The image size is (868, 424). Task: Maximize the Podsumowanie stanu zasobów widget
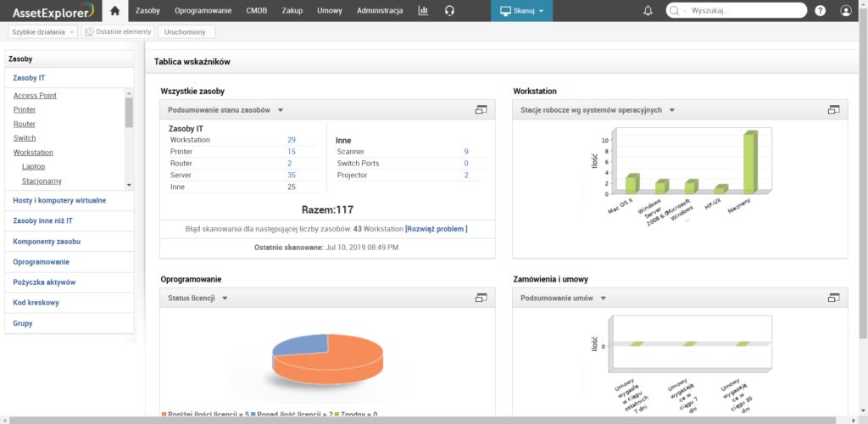(481, 110)
